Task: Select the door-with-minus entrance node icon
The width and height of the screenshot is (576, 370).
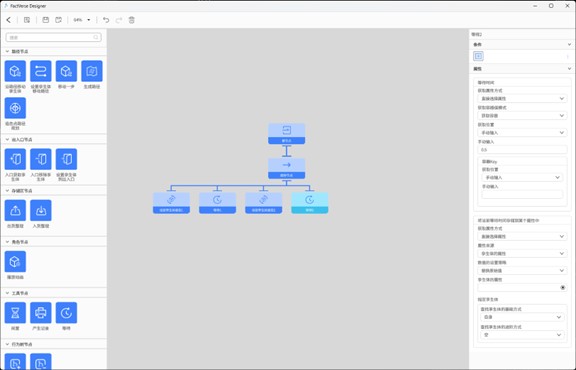Action: 41,159
